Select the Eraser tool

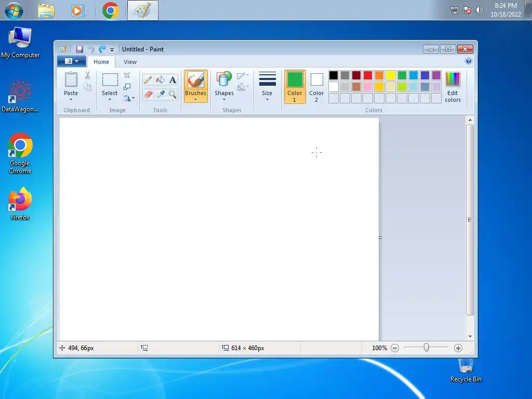coord(148,94)
